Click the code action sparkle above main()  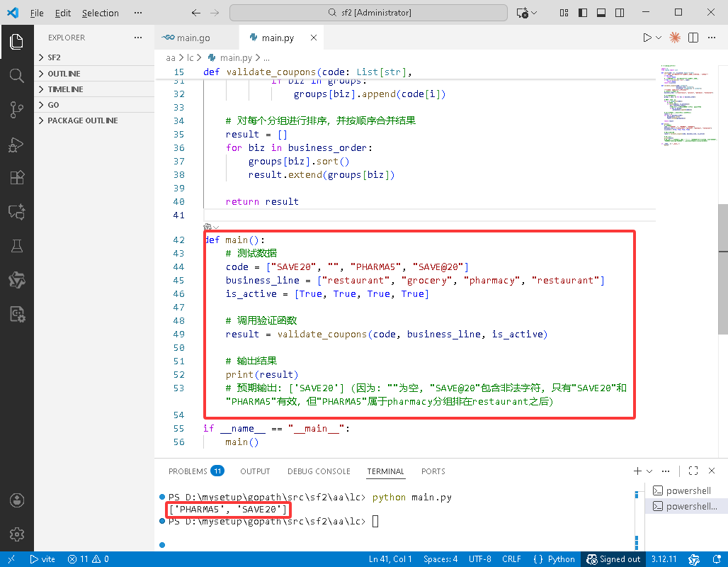tap(207, 228)
